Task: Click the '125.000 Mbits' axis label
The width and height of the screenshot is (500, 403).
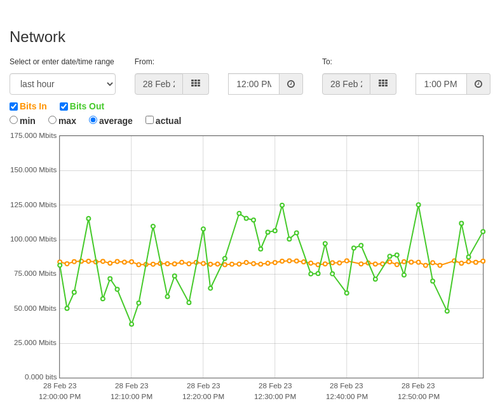Action: tap(33, 205)
